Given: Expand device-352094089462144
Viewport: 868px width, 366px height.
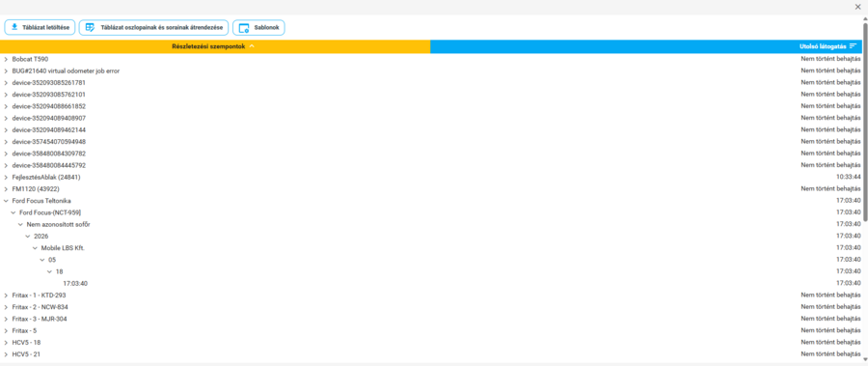Looking at the screenshot, I should (6, 129).
